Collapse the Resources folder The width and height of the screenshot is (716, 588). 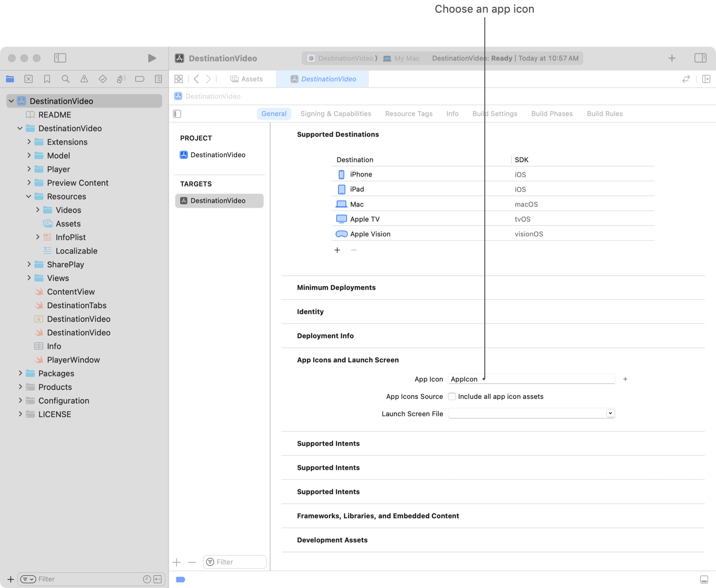tap(29, 196)
